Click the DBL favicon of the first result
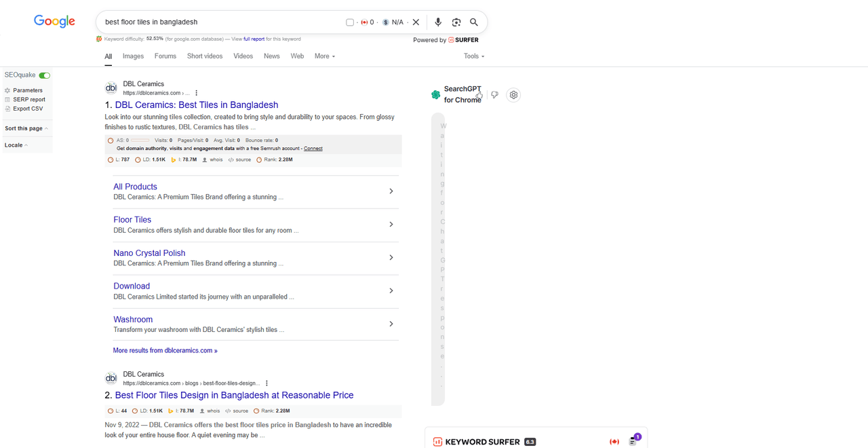 [111, 88]
